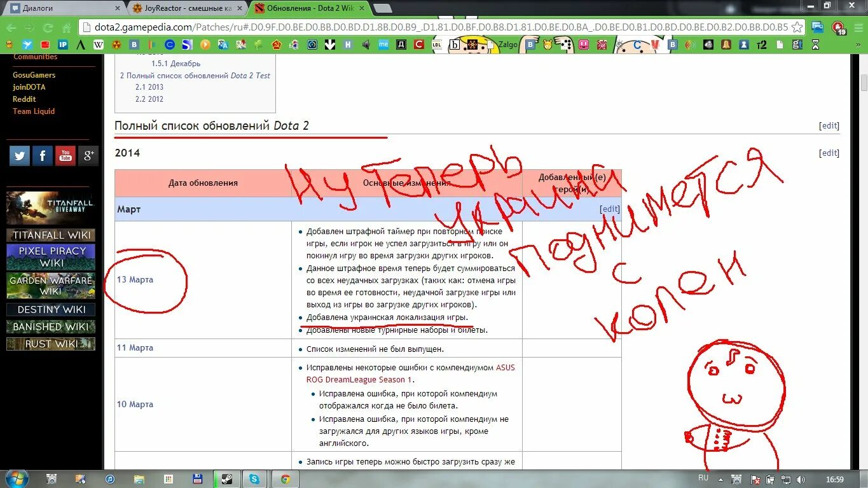Screen dimensions: 868x488
Task: Edit the Март table section
Action: [610, 209]
